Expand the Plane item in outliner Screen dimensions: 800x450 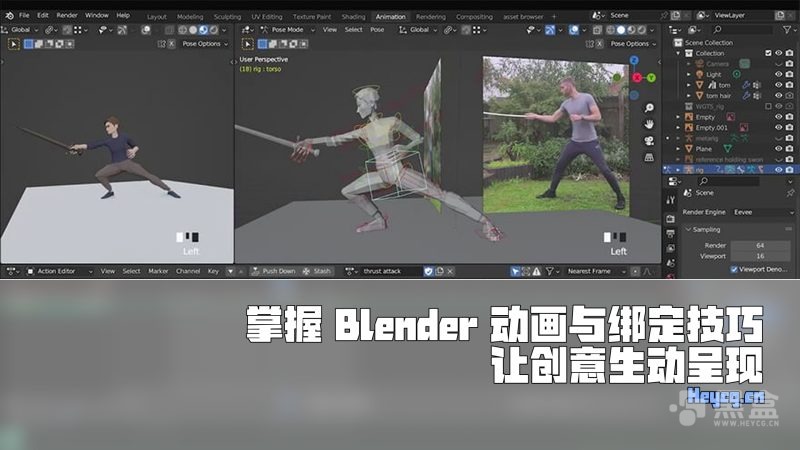tap(678, 149)
